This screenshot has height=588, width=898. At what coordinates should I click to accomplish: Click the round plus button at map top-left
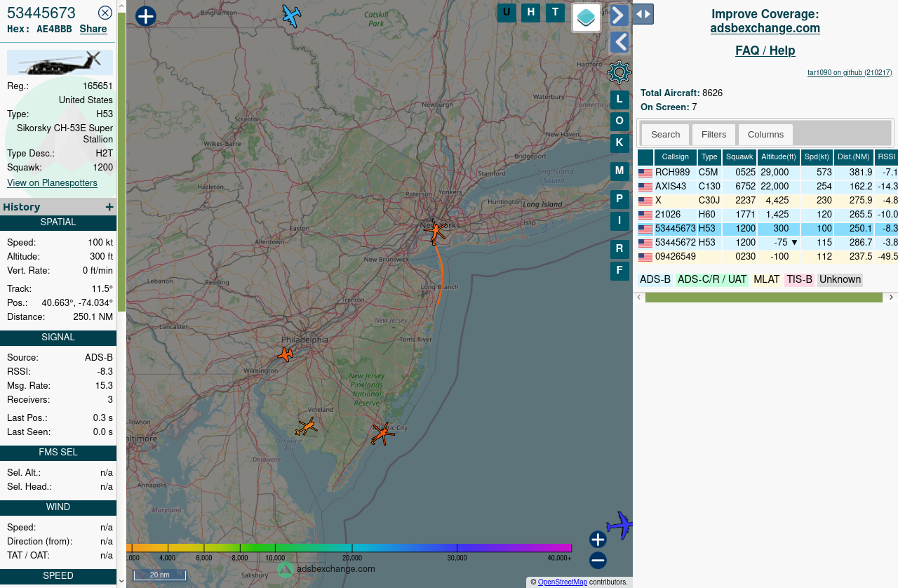click(145, 16)
